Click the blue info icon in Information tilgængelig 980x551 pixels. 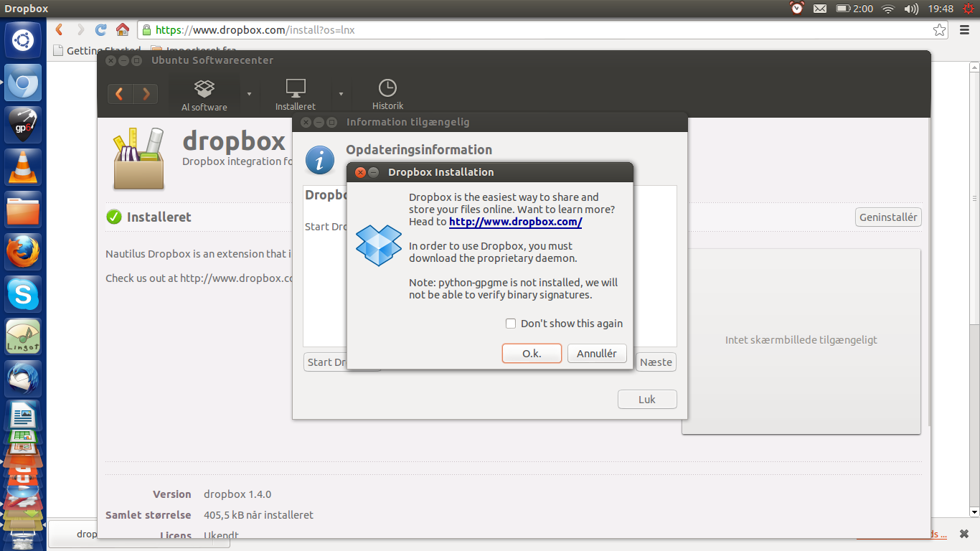tap(320, 160)
